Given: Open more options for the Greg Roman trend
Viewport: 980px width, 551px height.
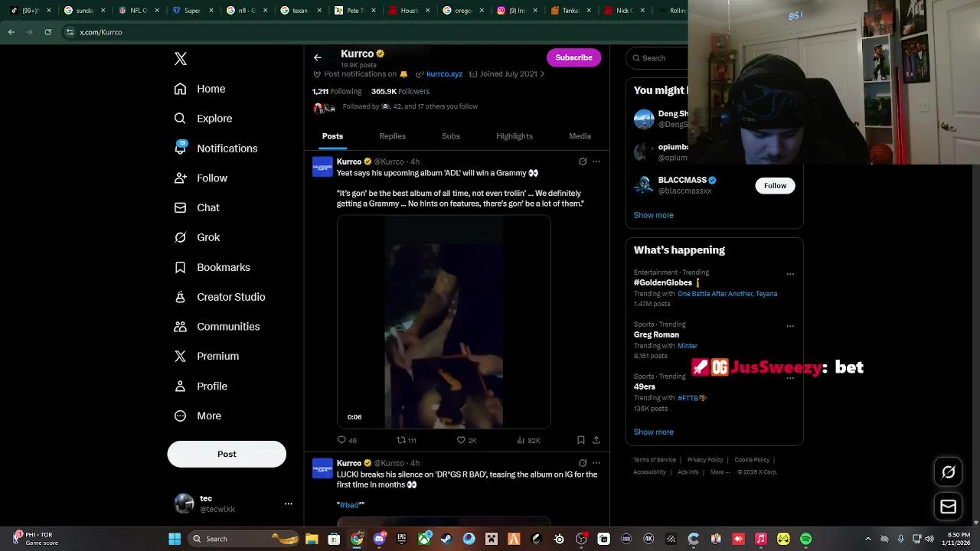Looking at the screenshot, I should [790, 326].
